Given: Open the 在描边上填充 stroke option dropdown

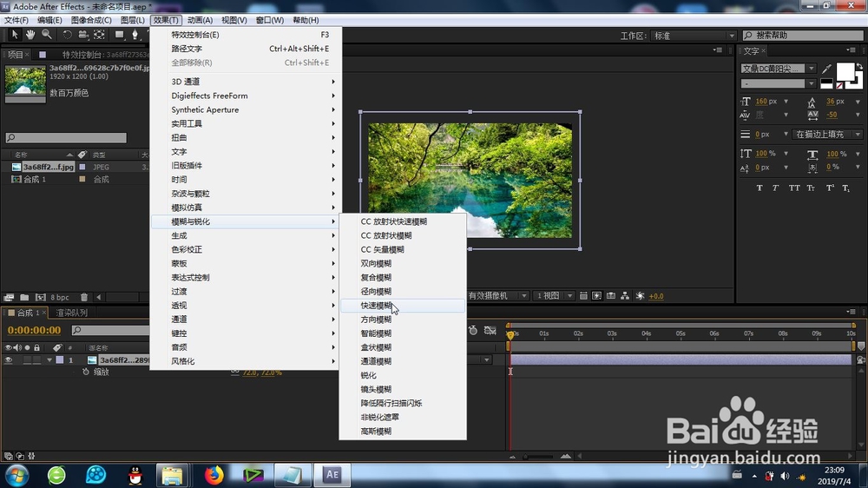Looking at the screenshot, I should click(826, 134).
